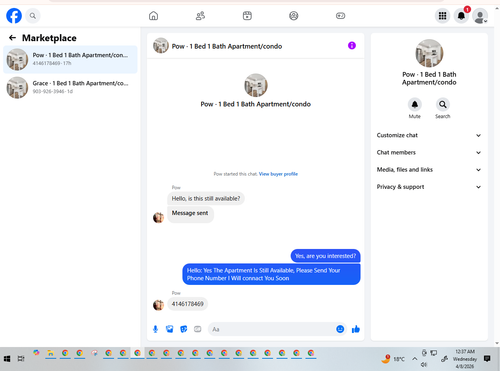This screenshot has width=500, height=371.
Task: Click Search in conversation magnifier button
Action: tap(443, 105)
